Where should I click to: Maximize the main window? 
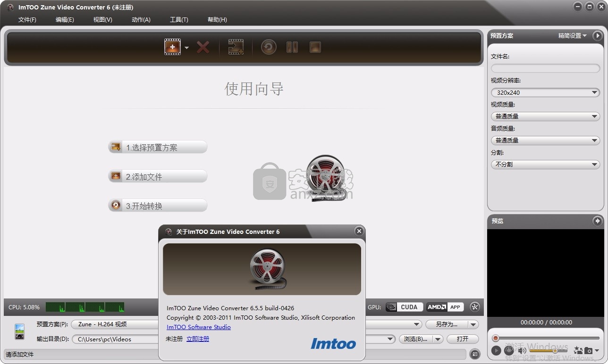590,7
